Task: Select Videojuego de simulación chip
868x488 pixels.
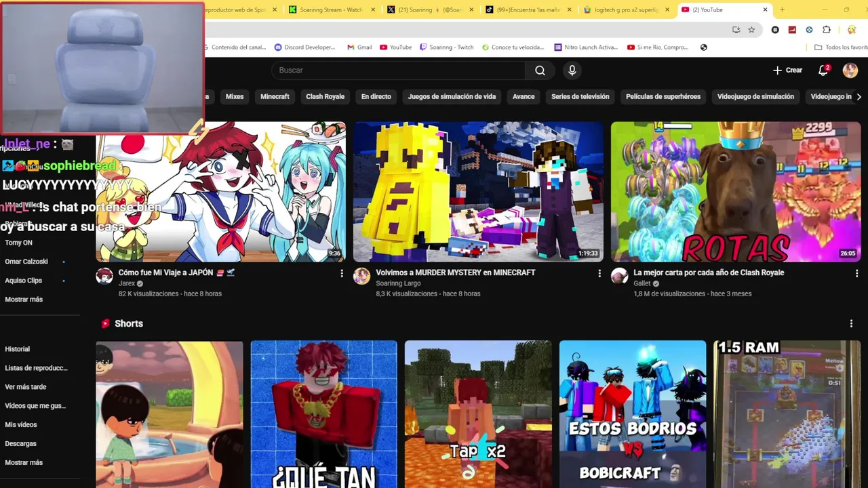Action: [x=755, y=97]
